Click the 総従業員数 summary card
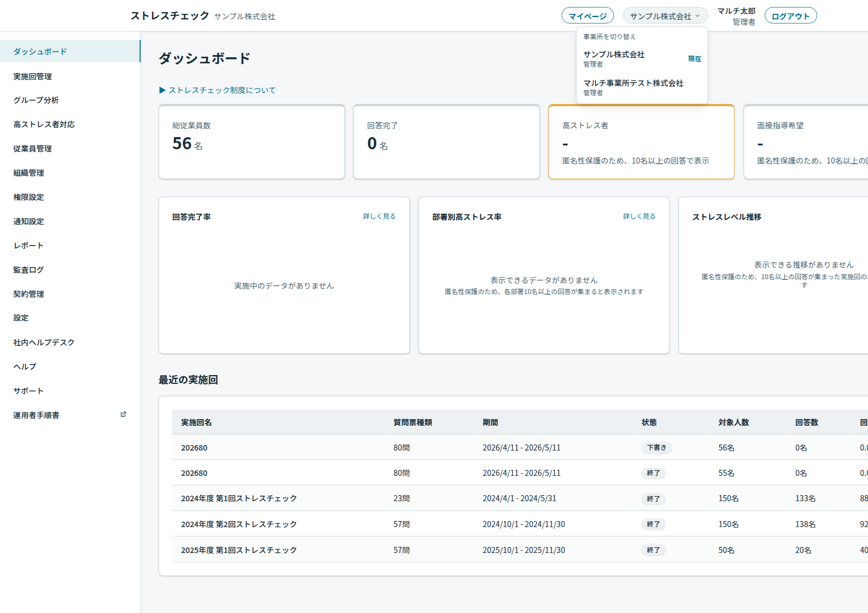The height and width of the screenshot is (613, 868). coord(252,142)
